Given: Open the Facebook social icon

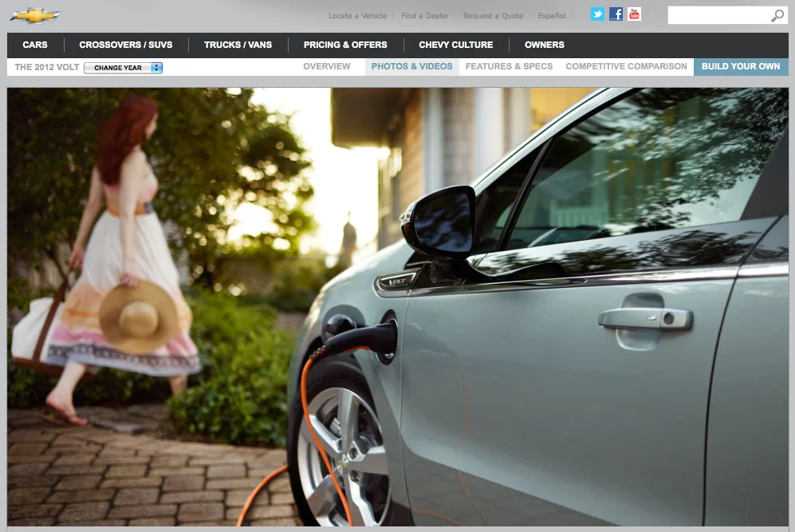Looking at the screenshot, I should [x=616, y=14].
